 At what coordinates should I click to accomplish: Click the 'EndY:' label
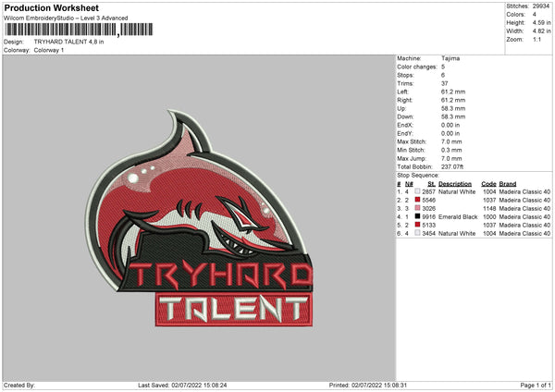405,134
